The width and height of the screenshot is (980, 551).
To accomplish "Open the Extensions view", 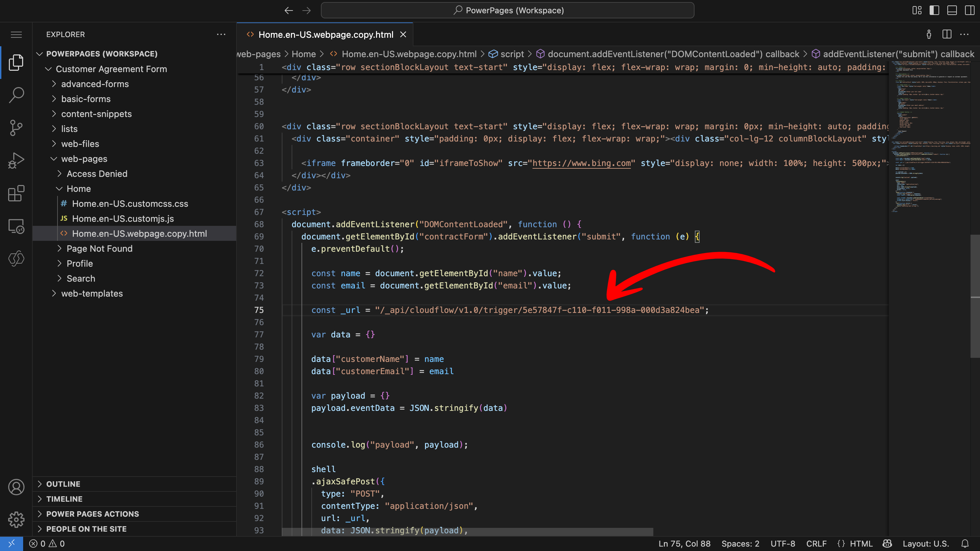I will tap(16, 194).
